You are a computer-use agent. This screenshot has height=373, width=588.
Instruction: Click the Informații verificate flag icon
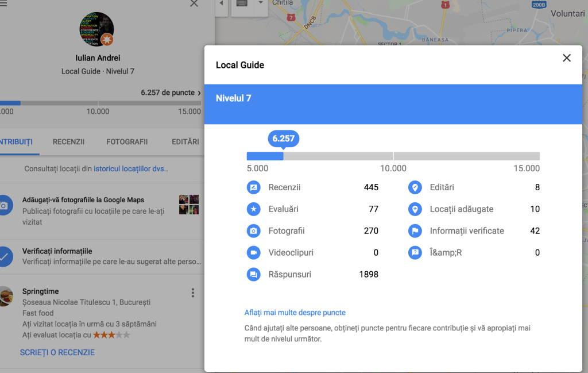(x=415, y=231)
